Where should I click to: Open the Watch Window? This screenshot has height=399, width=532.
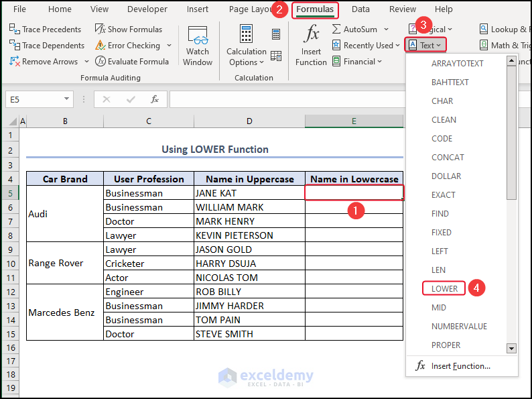coord(198,46)
